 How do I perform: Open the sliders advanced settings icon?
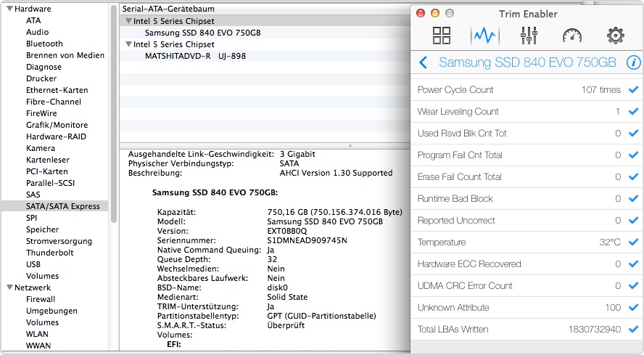(528, 36)
